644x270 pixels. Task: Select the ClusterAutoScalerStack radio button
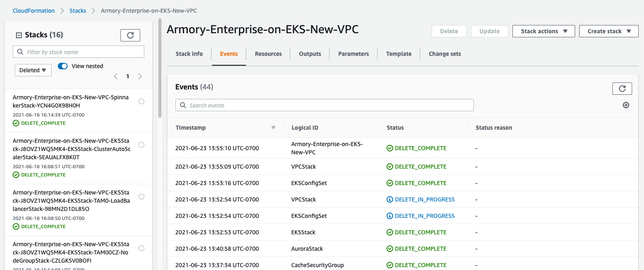click(x=141, y=145)
